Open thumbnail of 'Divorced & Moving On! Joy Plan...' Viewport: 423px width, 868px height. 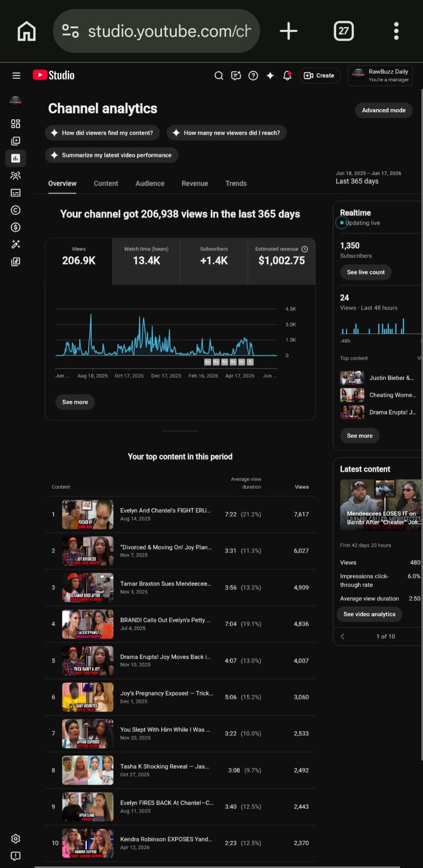click(88, 551)
